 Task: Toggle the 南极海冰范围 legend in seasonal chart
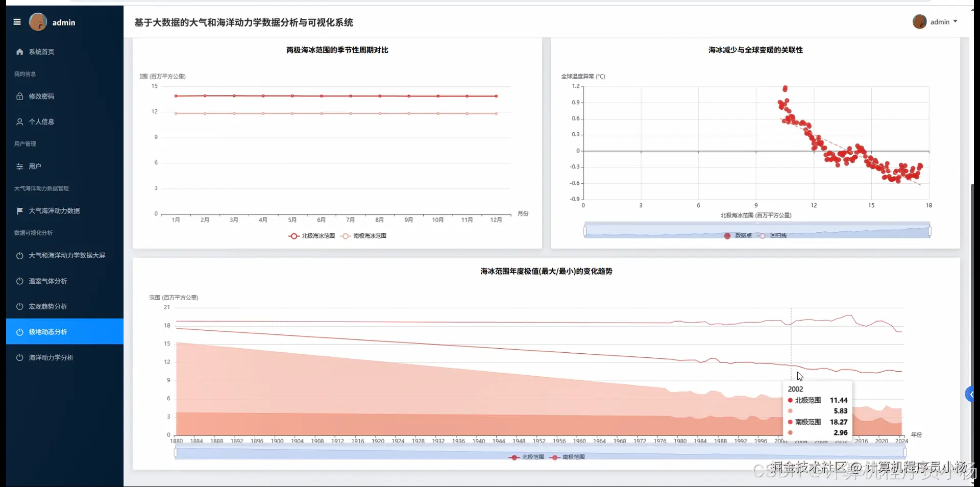(x=363, y=236)
